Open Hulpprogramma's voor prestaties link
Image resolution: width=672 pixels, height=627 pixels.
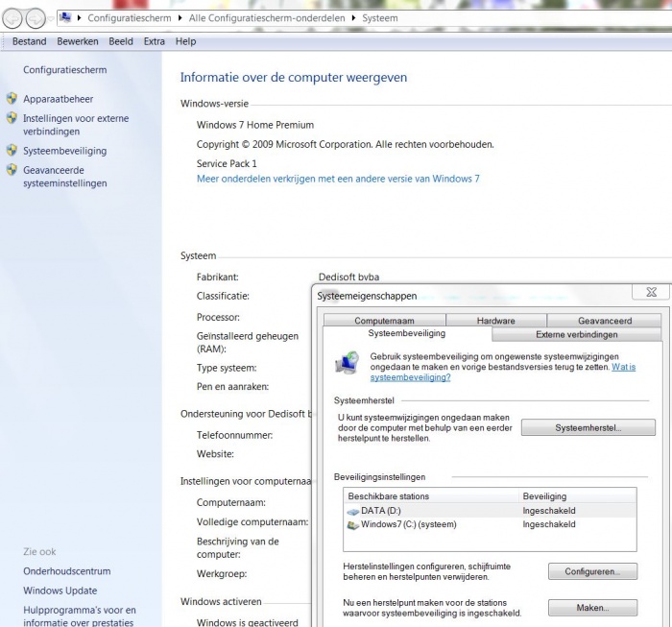80,615
